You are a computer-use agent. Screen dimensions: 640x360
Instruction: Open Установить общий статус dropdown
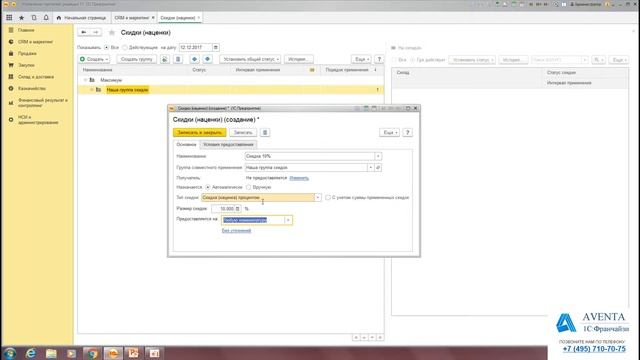pyautogui.click(x=250, y=59)
